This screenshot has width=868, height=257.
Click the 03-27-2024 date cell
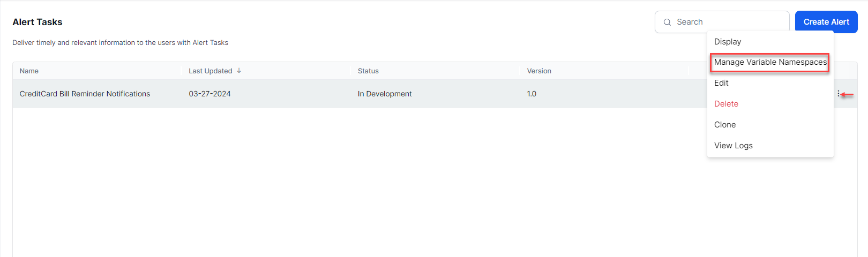(x=209, y=94)
